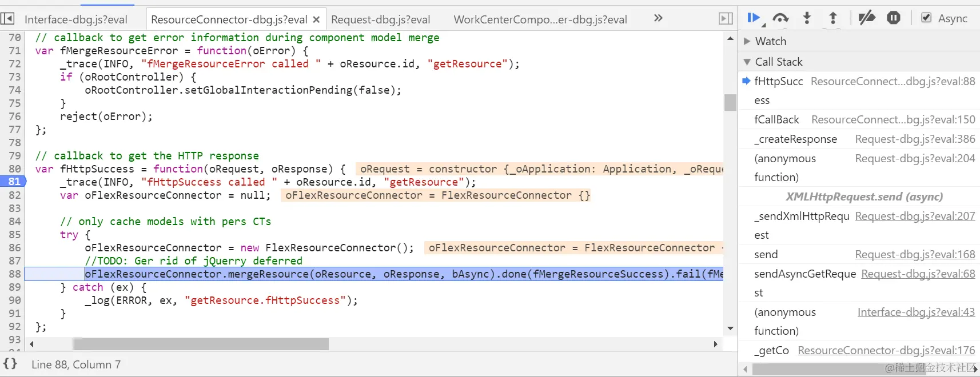Viewport: 980px width, 377px height.
Task: Expand the Watch section
Action: (x=747, y=41)
